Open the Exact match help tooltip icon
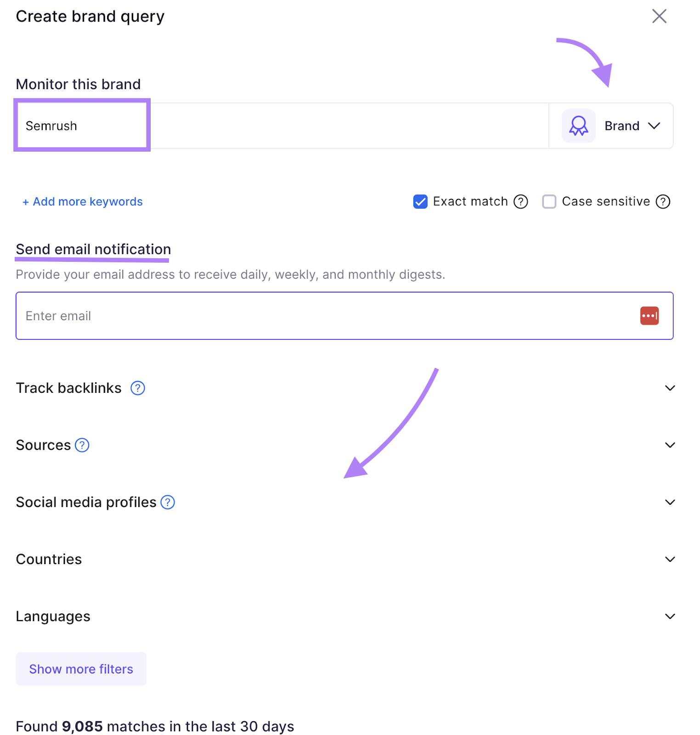The height and width of the screenshot is (735, 700). pos(521,201)
